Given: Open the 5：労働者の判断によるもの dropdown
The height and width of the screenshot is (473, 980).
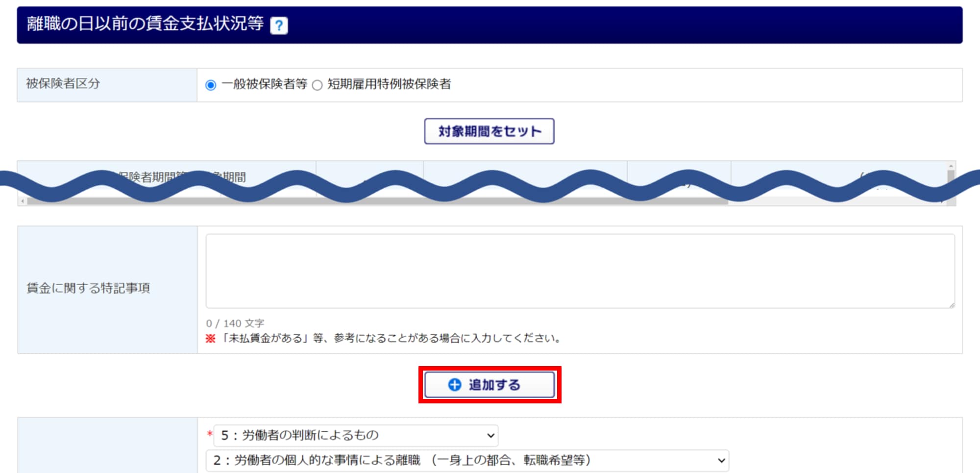Looking at the screenshot, I should [356, 435].
